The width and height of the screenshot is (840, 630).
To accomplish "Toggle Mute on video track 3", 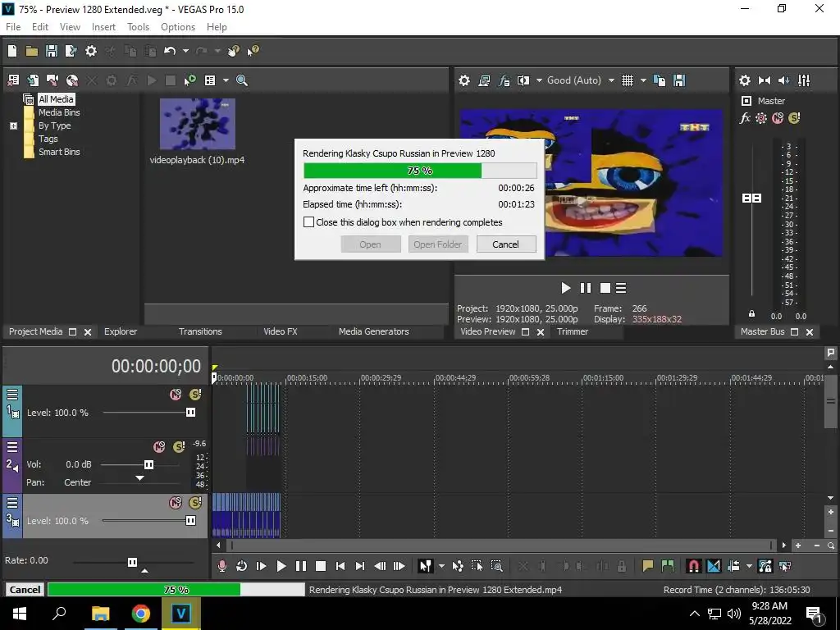I will tap(176, 503).
